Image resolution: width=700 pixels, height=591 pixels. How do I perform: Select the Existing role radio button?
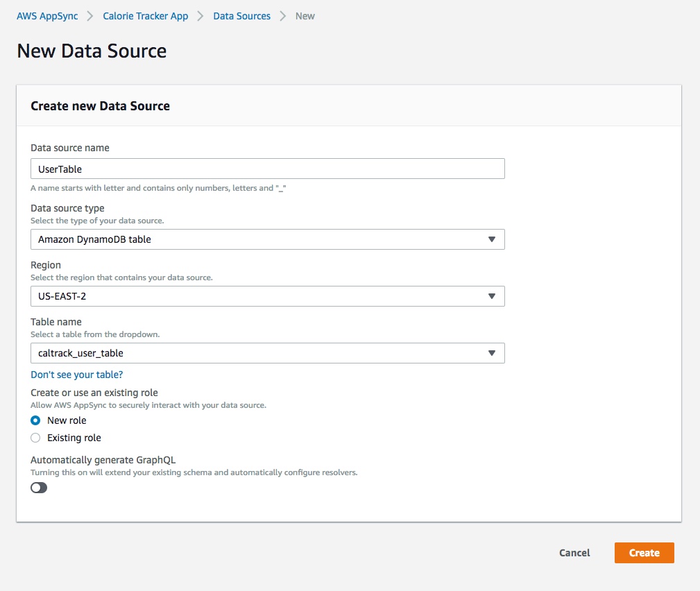point(35,438)
